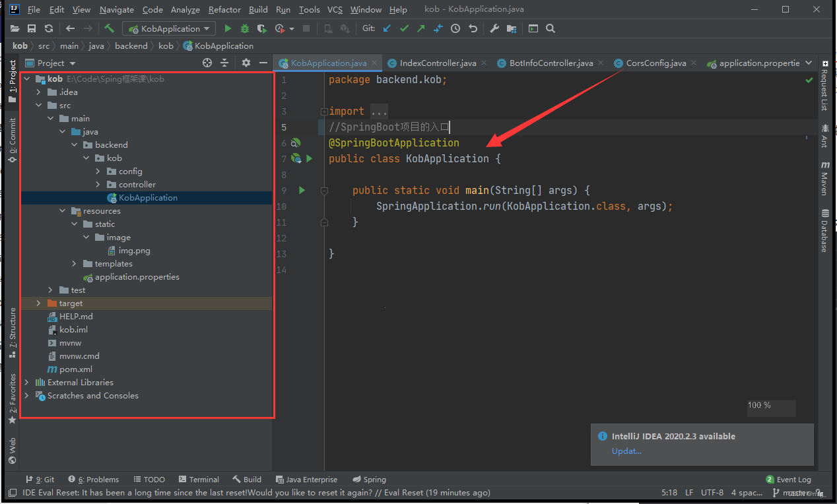The image size is (837, 504).
Task: Open Project Structure folder icon in toolbar
Action: (512, 28)
